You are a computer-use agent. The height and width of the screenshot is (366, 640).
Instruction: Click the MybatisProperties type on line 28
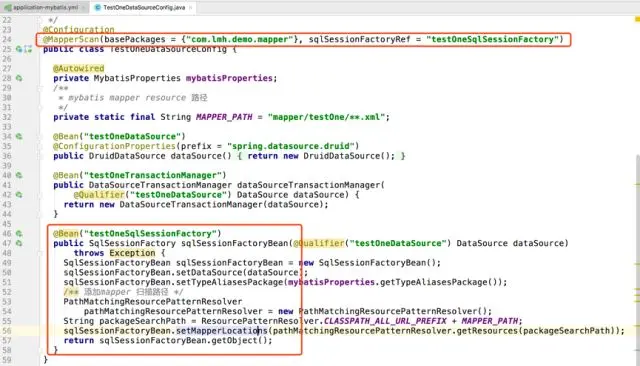(x=137, y=78)
